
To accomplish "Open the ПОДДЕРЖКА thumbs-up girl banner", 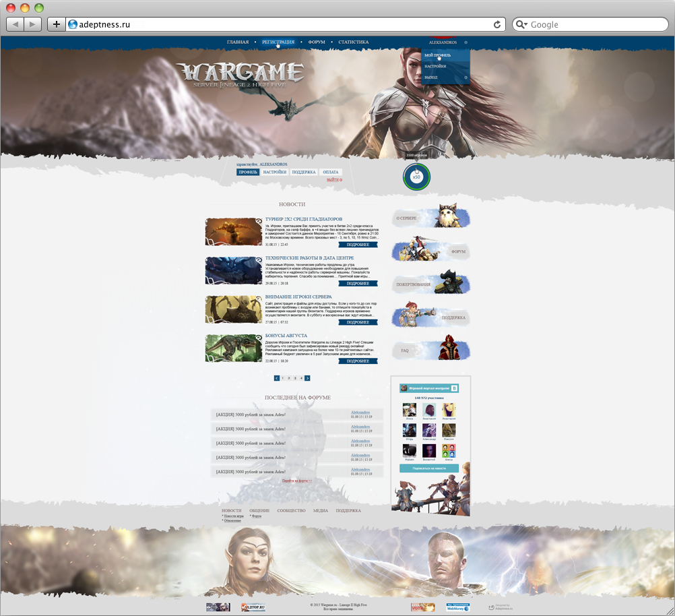I will tap(430, 315).
